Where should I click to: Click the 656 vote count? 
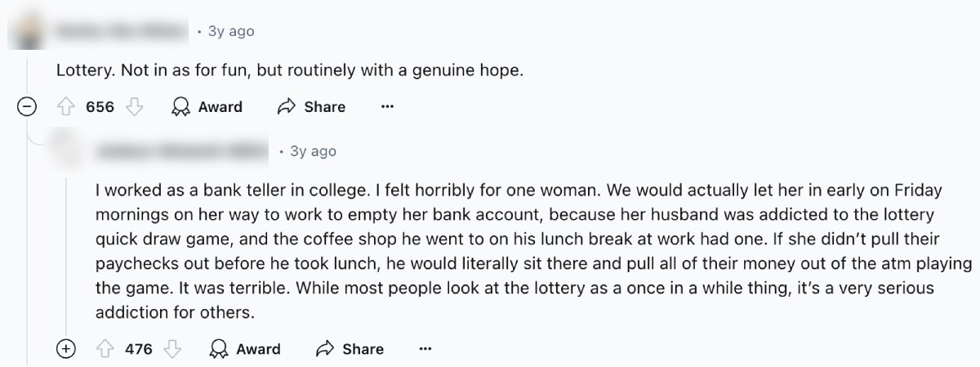(100, 107)
